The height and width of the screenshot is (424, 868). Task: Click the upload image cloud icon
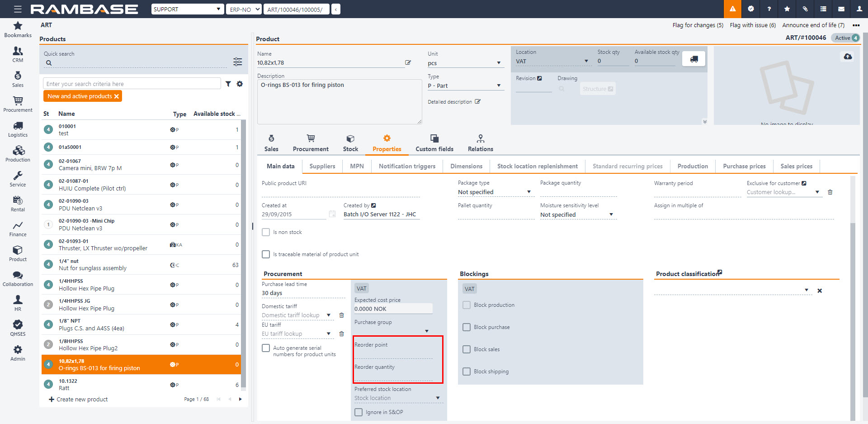coord(848,57)
